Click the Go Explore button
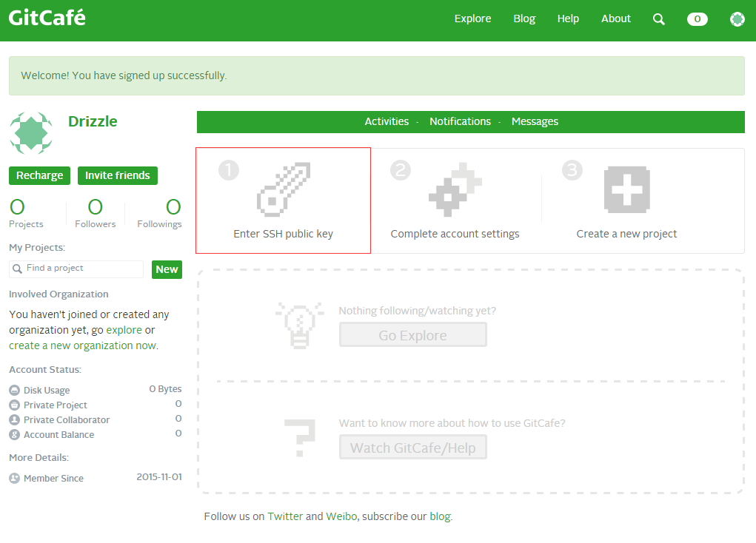756x543 pixels. pyautogui.click(x=412, y=335)
